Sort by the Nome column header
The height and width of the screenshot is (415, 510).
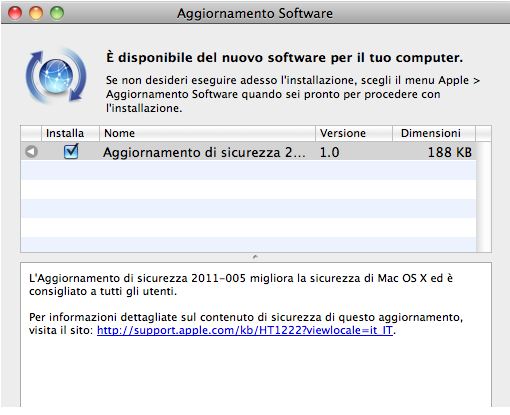[x=207, y=133]
